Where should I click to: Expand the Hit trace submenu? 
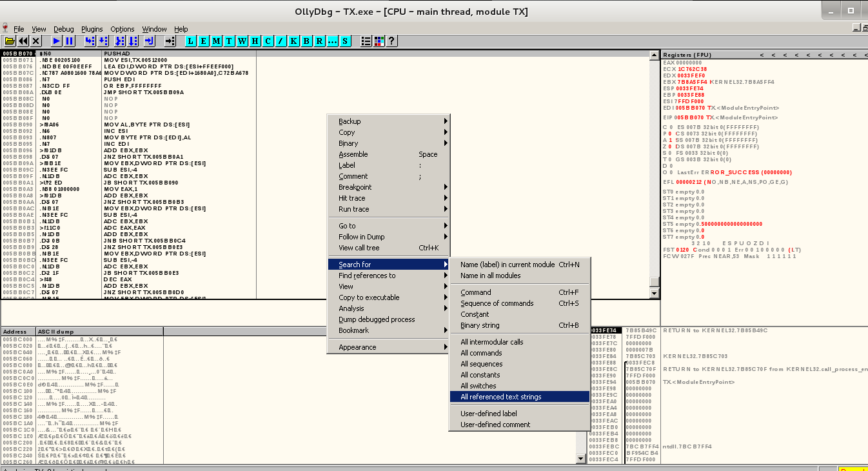point(388,198)
